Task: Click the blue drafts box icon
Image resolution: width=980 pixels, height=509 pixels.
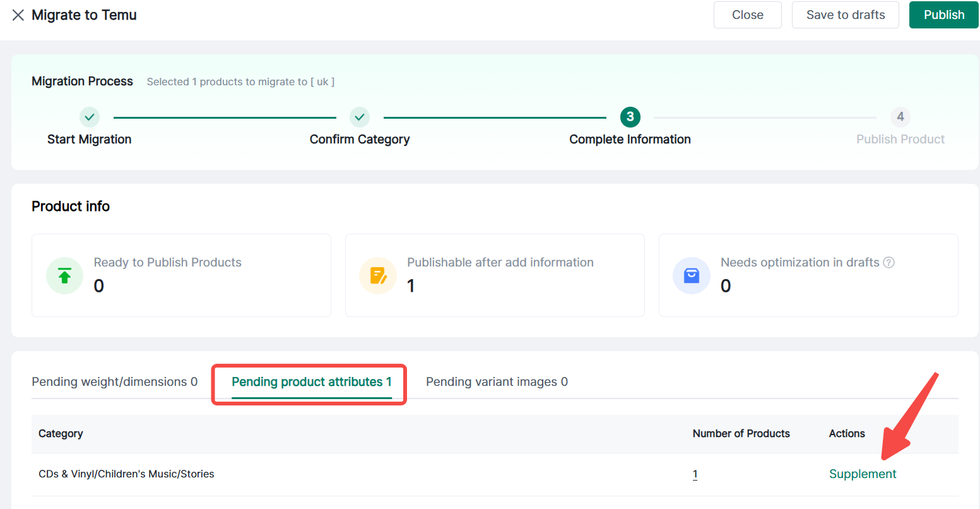Action: (691, 275)
